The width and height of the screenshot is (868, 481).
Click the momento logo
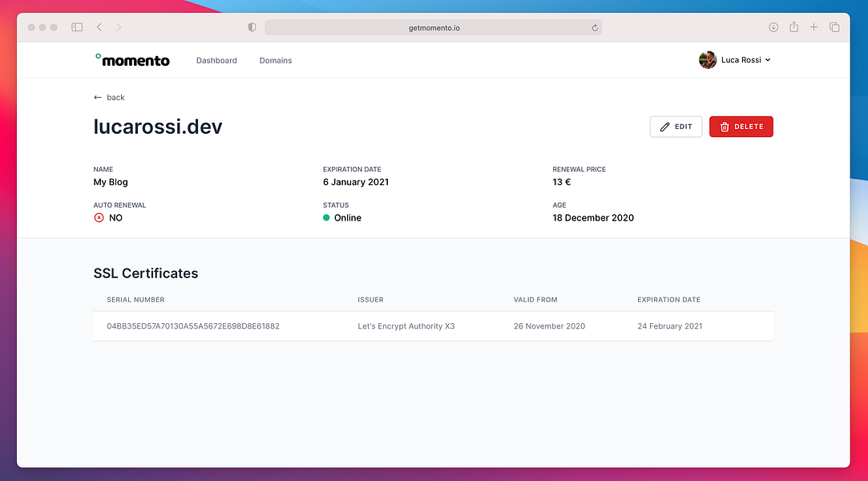tap(132, 60)
